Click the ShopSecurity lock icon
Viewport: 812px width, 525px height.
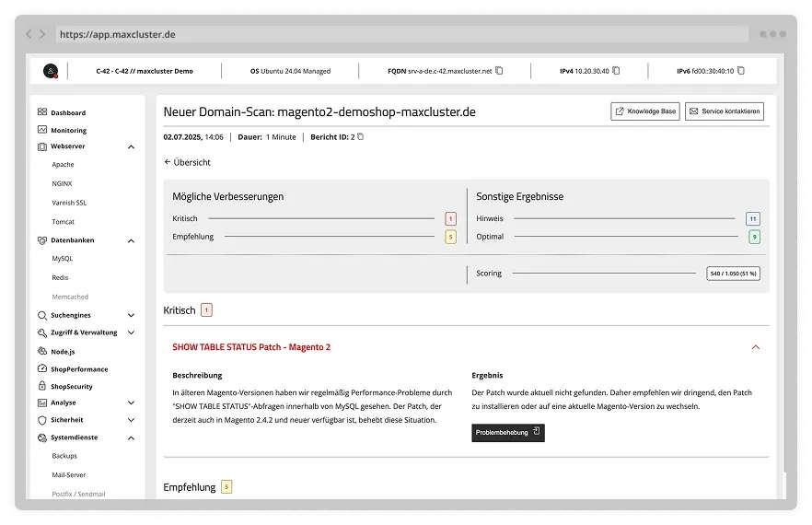click(42, 386)
